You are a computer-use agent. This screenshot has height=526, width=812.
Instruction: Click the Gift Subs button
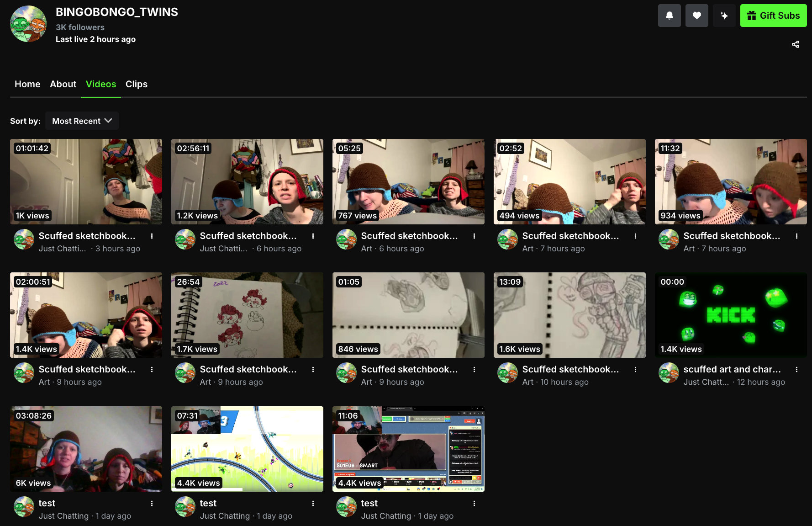click(x=773, y=16)
